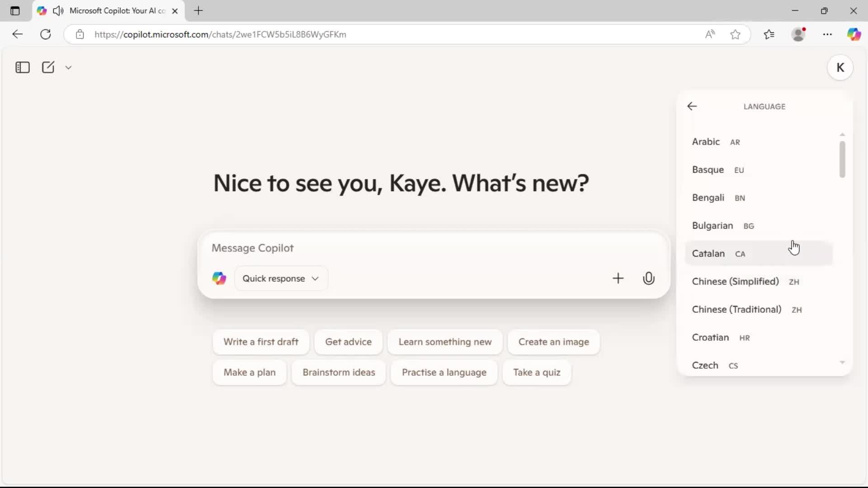Choose Learn something new suggestion
The width and height of the screenshot is (868, 488).
coord(445,342)
